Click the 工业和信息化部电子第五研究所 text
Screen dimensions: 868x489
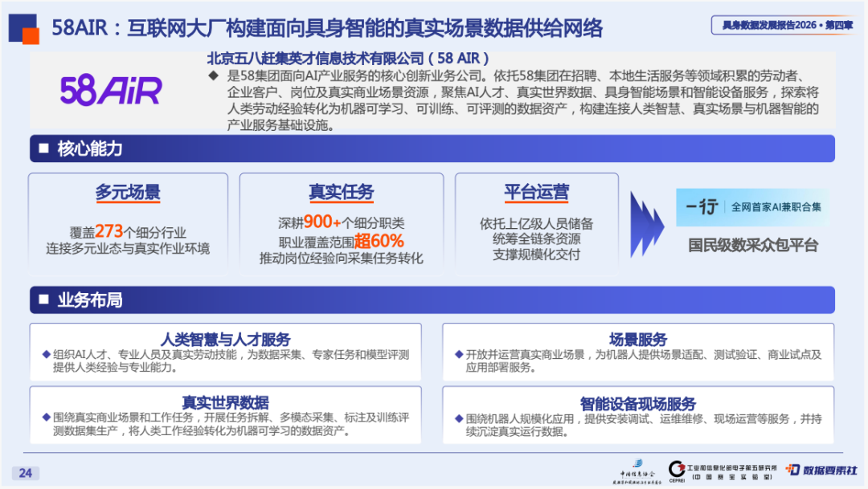tap(732, 467)
